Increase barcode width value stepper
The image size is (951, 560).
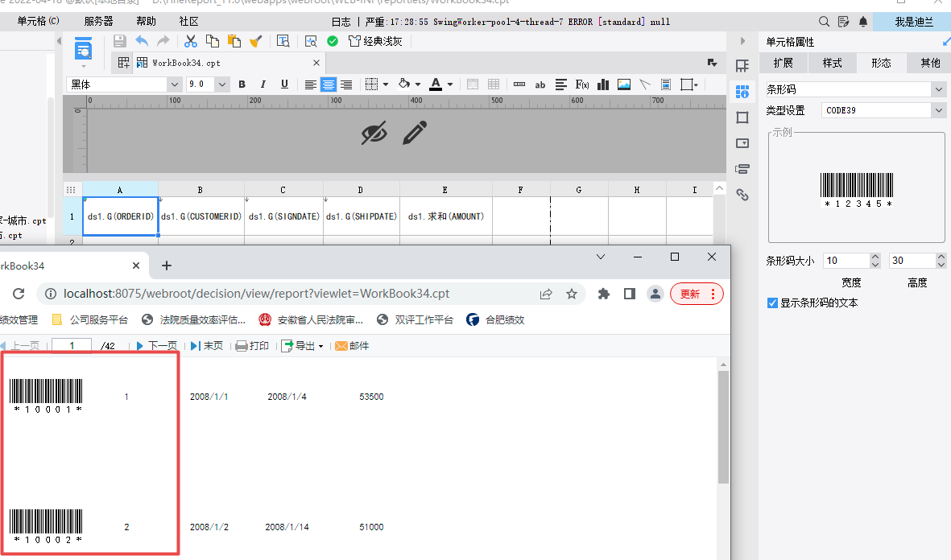click(x=875, y=257)
